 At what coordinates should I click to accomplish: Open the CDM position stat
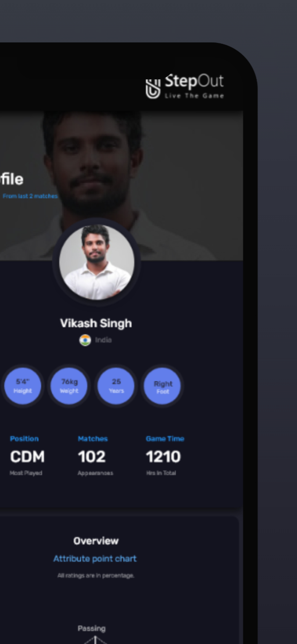point(27,457)
